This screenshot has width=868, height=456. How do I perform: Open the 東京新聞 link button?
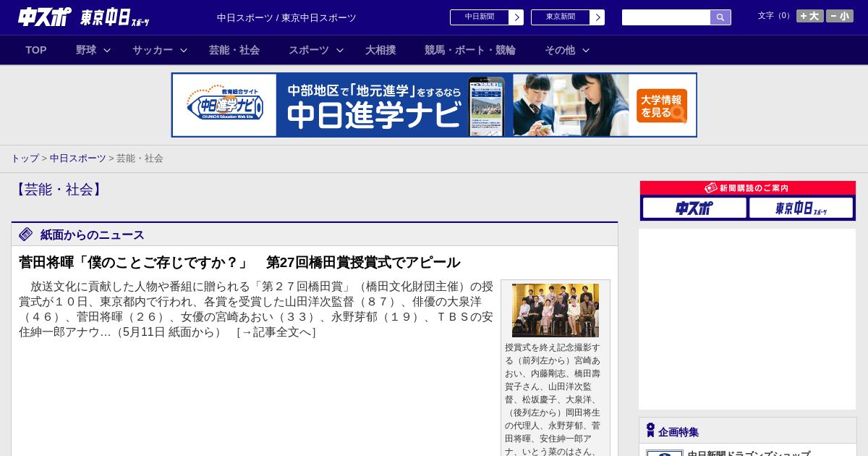561,17
